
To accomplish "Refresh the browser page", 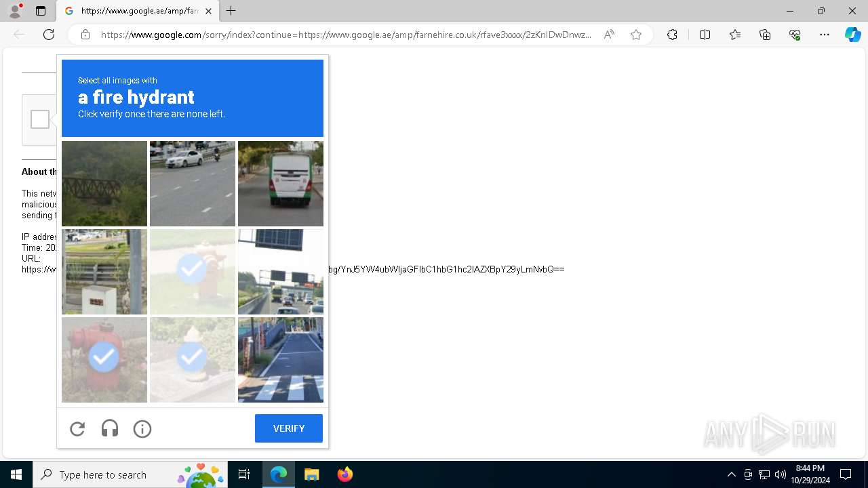I will pyautogui.click(x=49, y=35).
